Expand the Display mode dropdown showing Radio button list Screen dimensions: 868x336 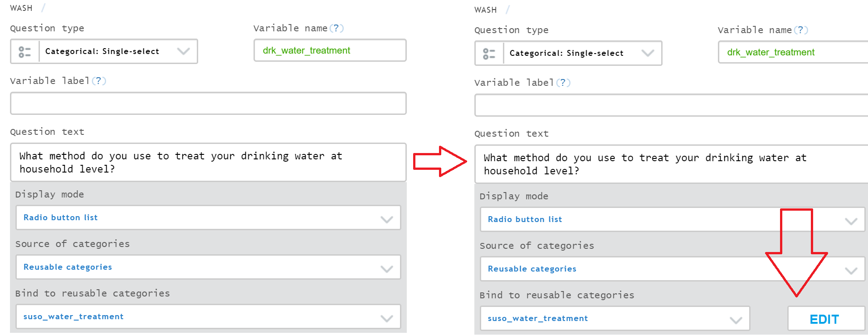click(x=386, y=218)
